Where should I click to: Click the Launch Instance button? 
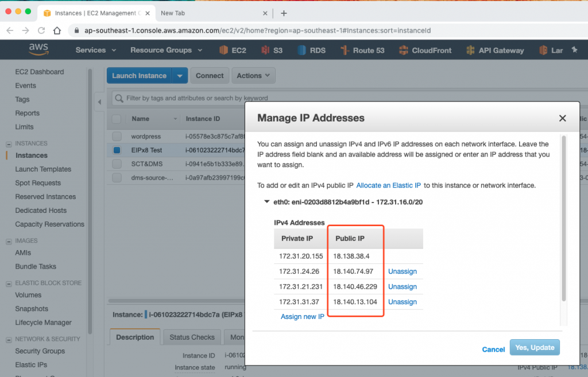[x=139, y=76]
